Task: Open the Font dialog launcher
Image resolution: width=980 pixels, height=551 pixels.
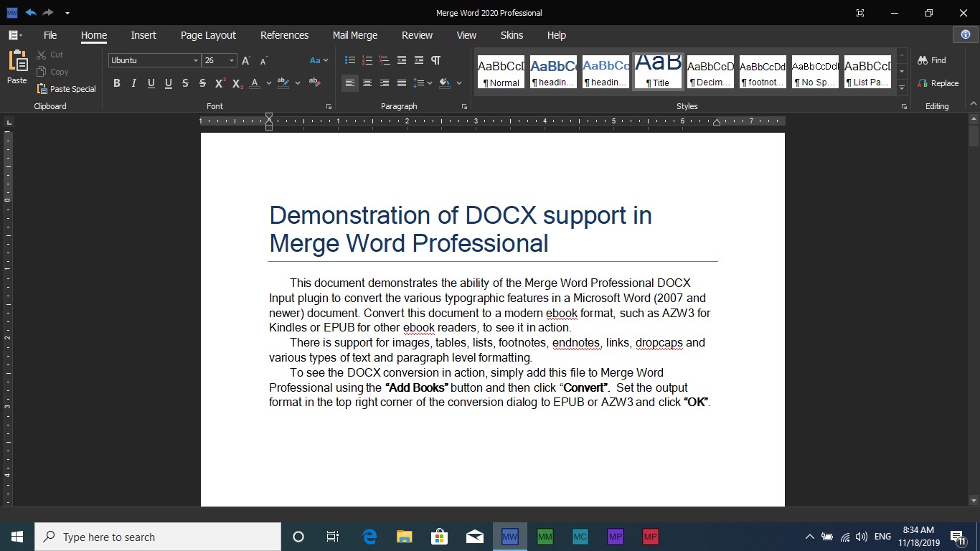Action: click(x=329, y=106)
